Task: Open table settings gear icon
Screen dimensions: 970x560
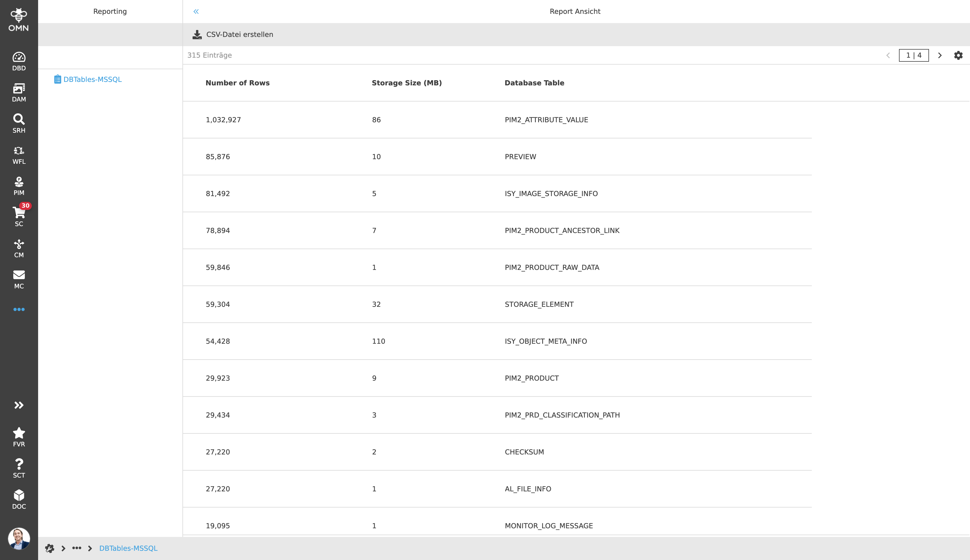Action: [958, 55]
